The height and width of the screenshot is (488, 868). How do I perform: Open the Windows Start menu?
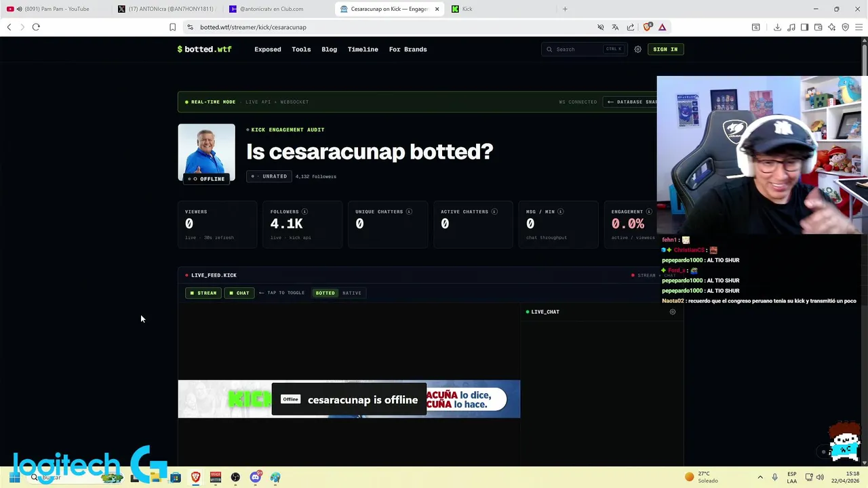coord(14,477)
